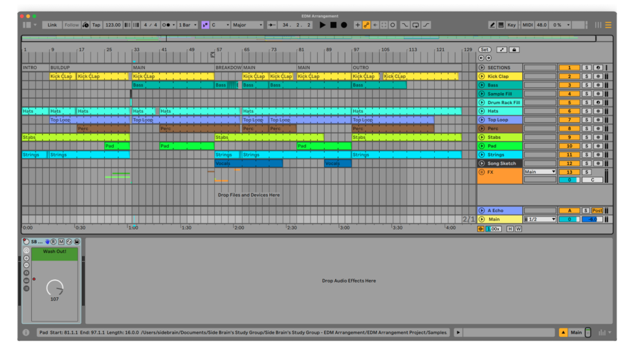Viewport: 634px width, 364px height.
Task: Toggle the Loop switch icon
Action: click(415, 25)
